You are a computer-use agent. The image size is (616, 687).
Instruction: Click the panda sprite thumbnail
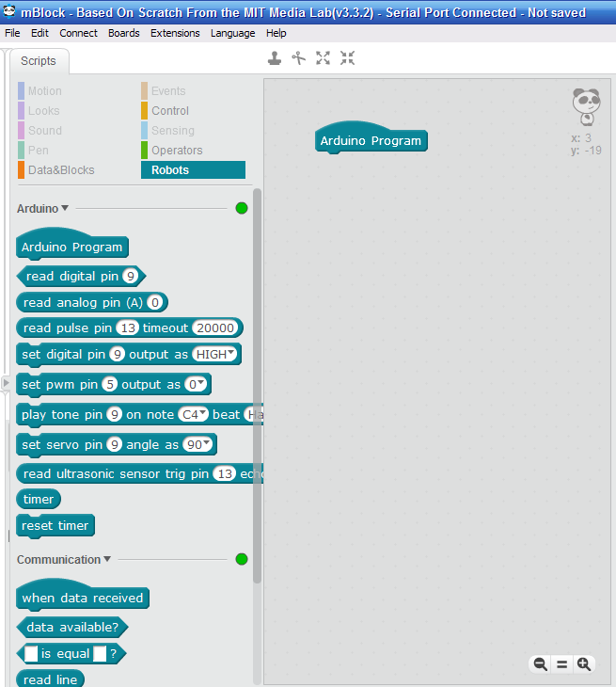(x=586, y=106)
